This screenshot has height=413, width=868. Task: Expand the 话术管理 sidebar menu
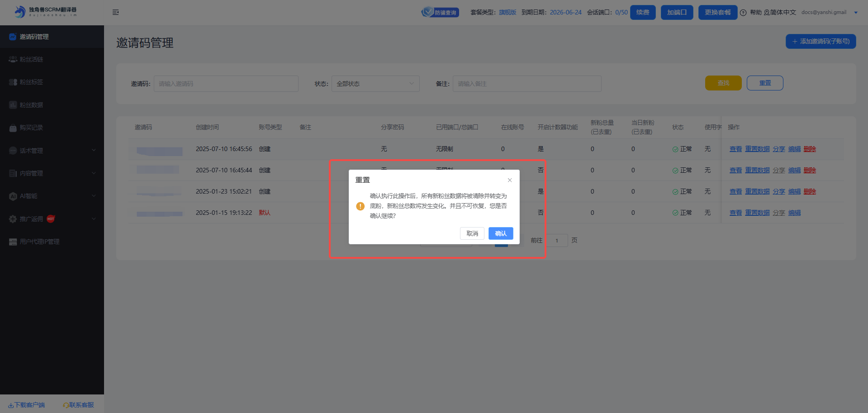[x=52, y=151]
